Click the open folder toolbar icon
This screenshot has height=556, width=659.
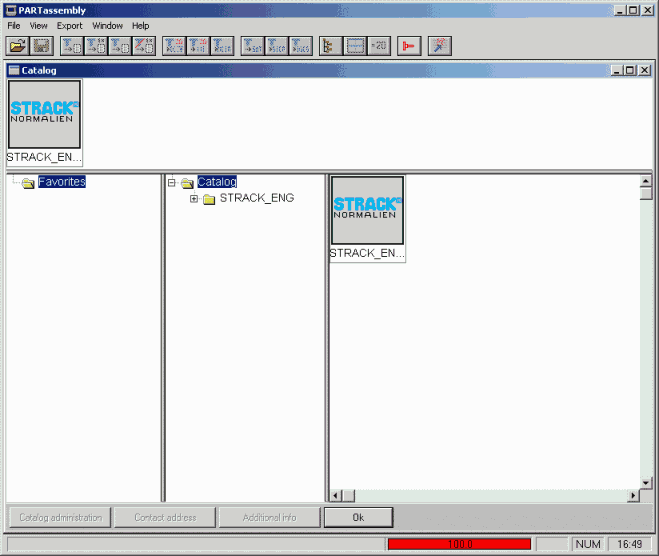tap(17, 46)
